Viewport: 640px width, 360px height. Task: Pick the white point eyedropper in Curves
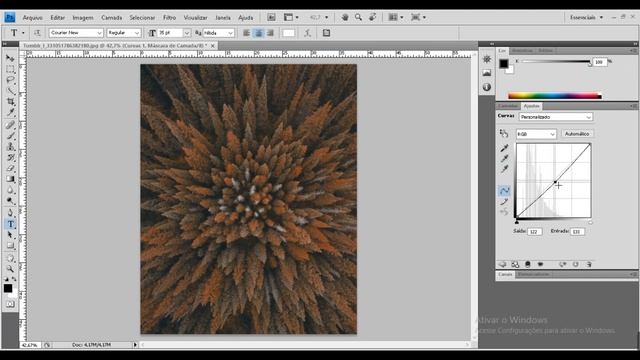504,169
